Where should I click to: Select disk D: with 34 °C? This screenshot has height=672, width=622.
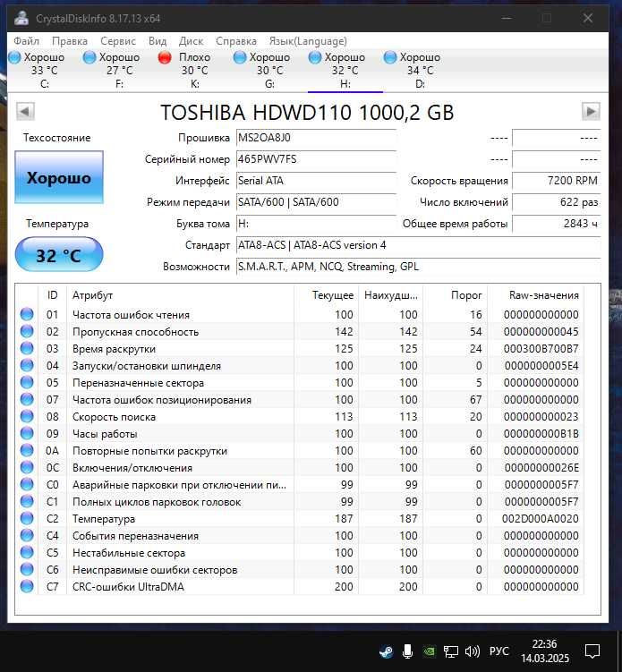(420, 71)
